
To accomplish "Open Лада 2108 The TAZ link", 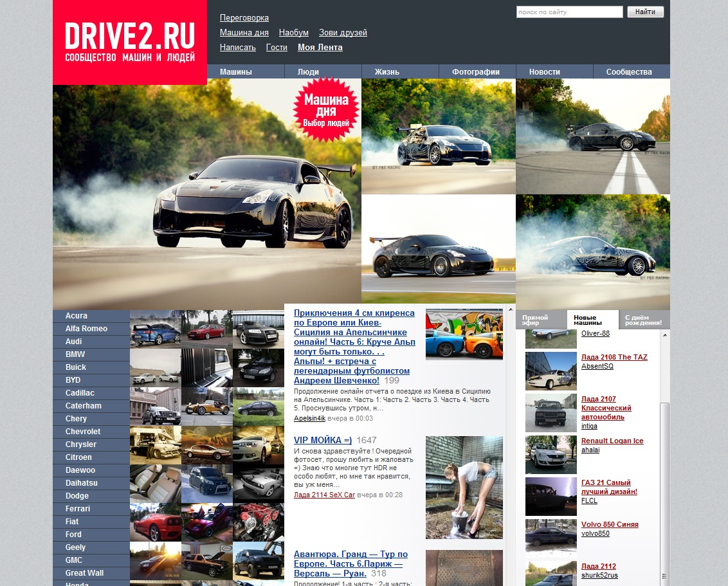I will [614, 357].
